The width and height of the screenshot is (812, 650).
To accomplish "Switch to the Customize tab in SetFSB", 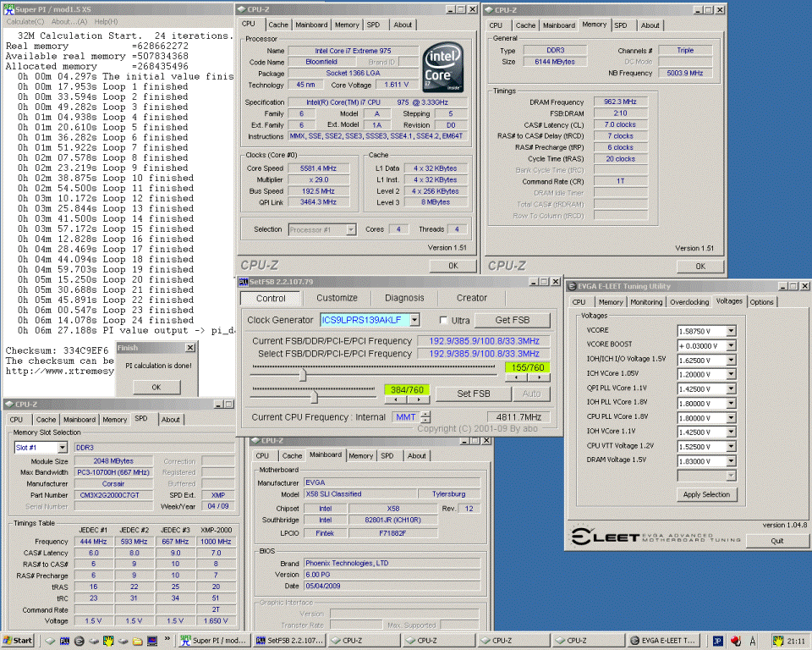I will (x=337, y=298).
